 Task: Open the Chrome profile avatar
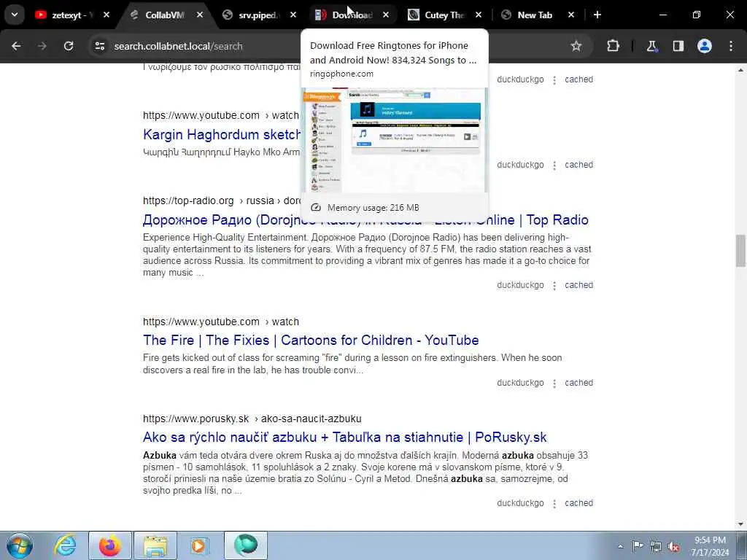(x=705, y=46)
